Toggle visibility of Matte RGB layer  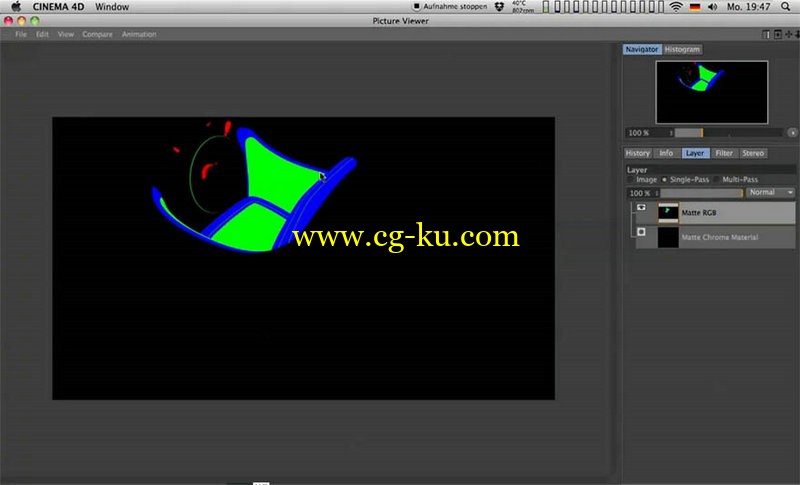tap(641, 208)
